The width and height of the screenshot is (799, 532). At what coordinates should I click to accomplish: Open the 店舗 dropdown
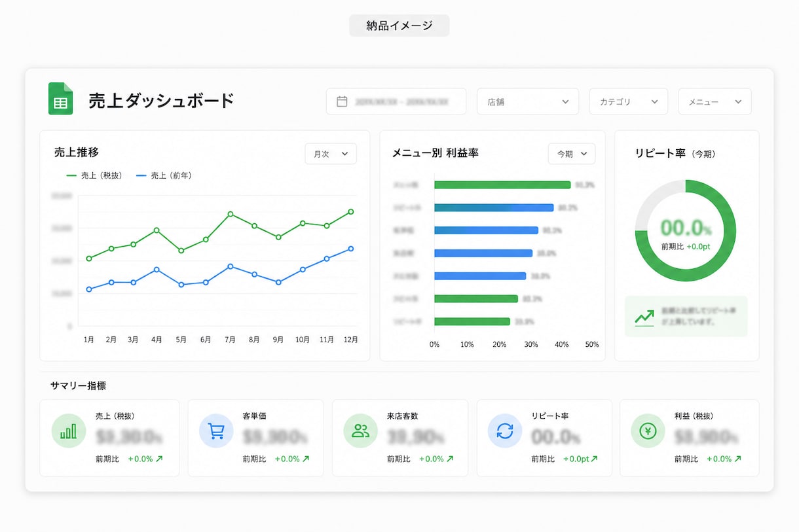coord(528,101)
